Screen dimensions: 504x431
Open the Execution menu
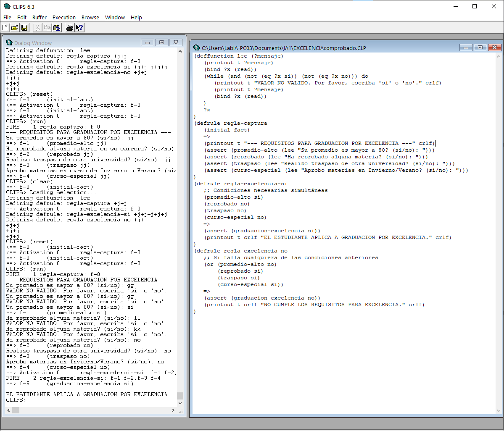pos(64,17)
